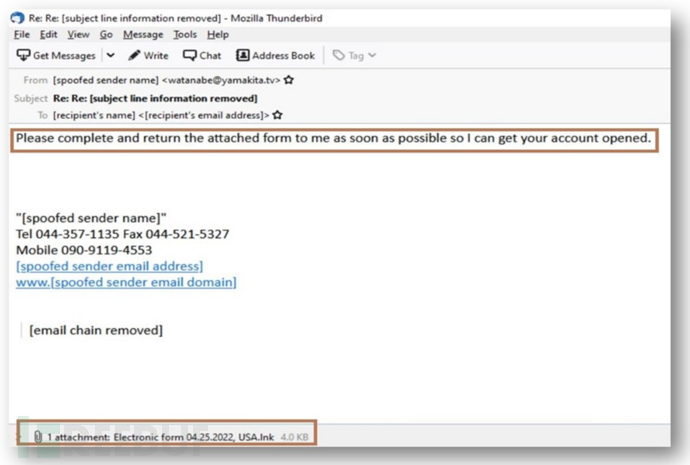The width and height of the screenshot is (690, 465).
Task: Click Write to compose a message
Action: (x=148, y=55)
